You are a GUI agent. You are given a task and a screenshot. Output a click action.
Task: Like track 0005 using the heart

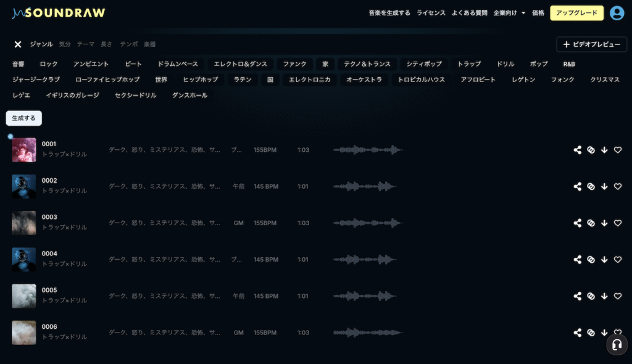click(618, 296)
